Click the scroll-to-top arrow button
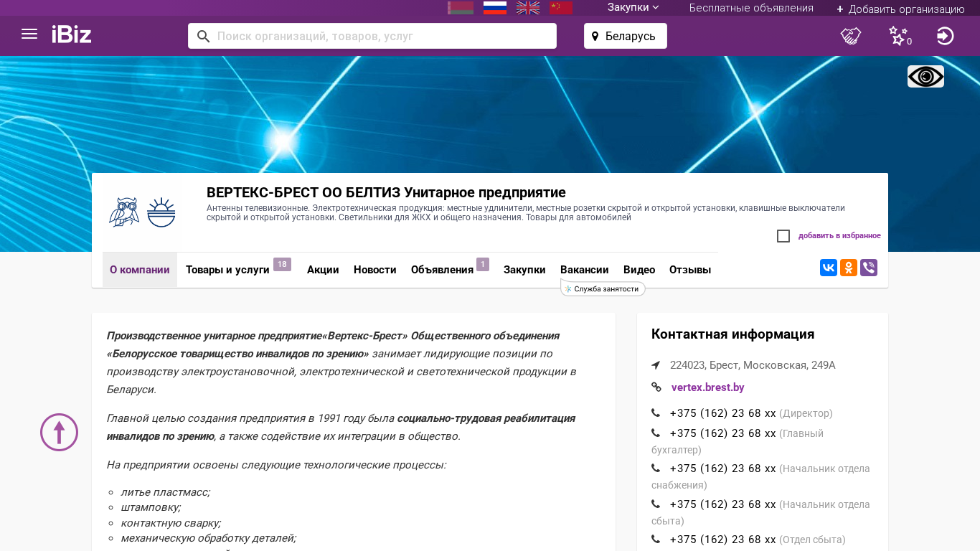Viewport: 980px width, 551px height. pos(59,432)
